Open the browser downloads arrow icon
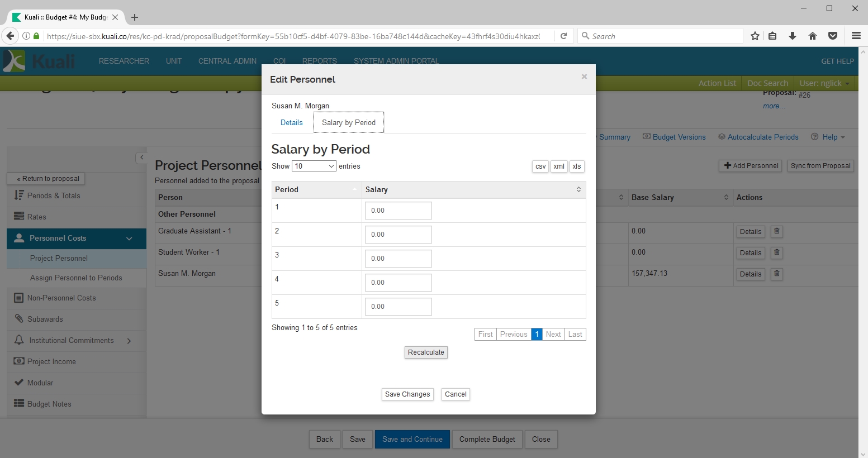 coord(793,36)
